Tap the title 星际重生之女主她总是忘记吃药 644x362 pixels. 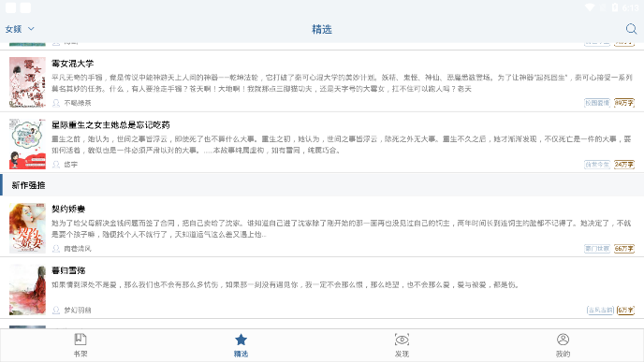tap(110, 124)
